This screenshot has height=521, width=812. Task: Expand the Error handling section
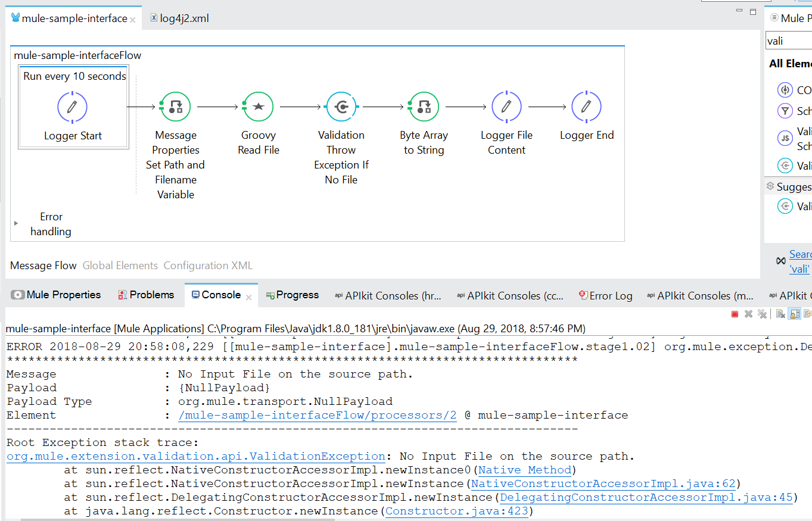16,223
